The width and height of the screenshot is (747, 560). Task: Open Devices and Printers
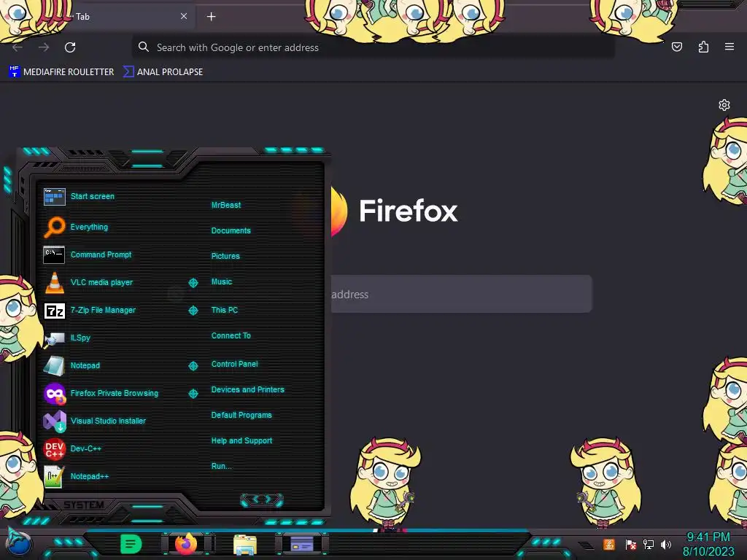248,389
